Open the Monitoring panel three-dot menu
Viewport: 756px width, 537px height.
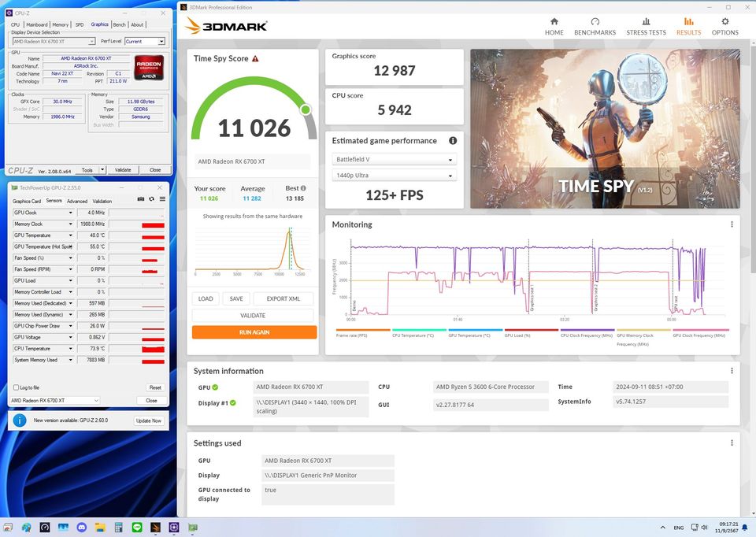732,224
